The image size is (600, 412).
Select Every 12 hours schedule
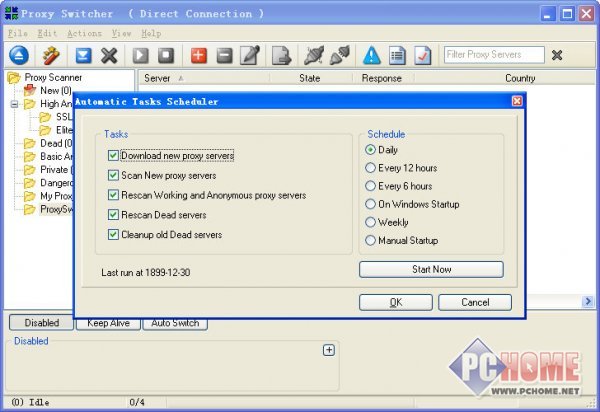370,168
